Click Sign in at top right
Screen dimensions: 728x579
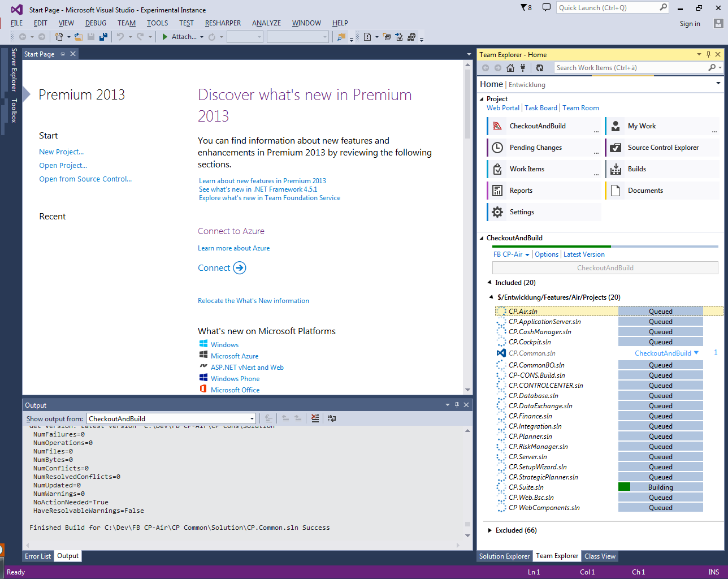tap(690, 24)
